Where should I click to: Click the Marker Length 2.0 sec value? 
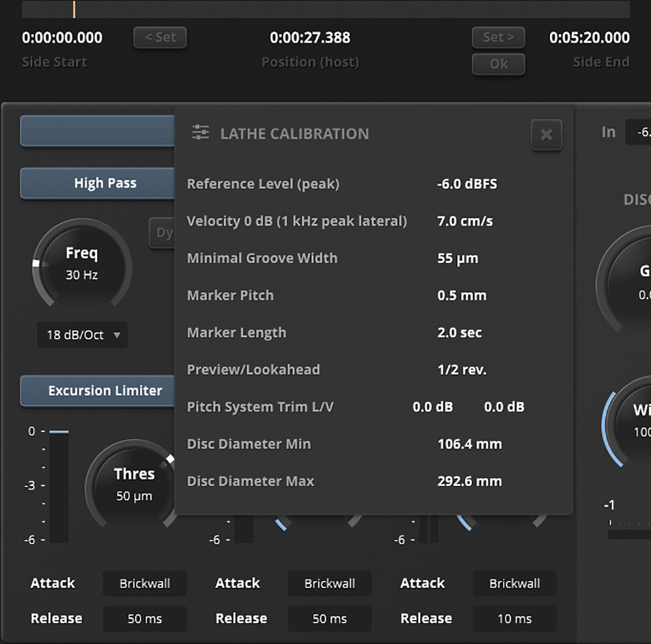pyautogui.click(x=460, y=333)
